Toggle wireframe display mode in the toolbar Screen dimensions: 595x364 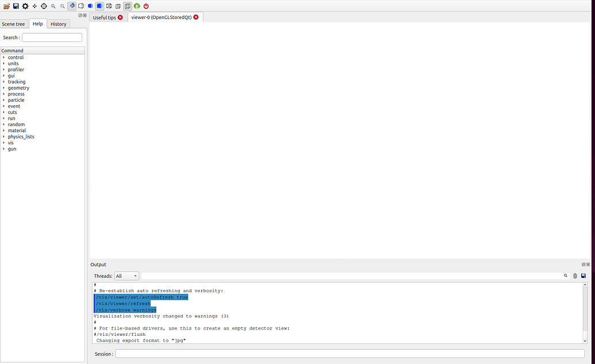point(81,5)
